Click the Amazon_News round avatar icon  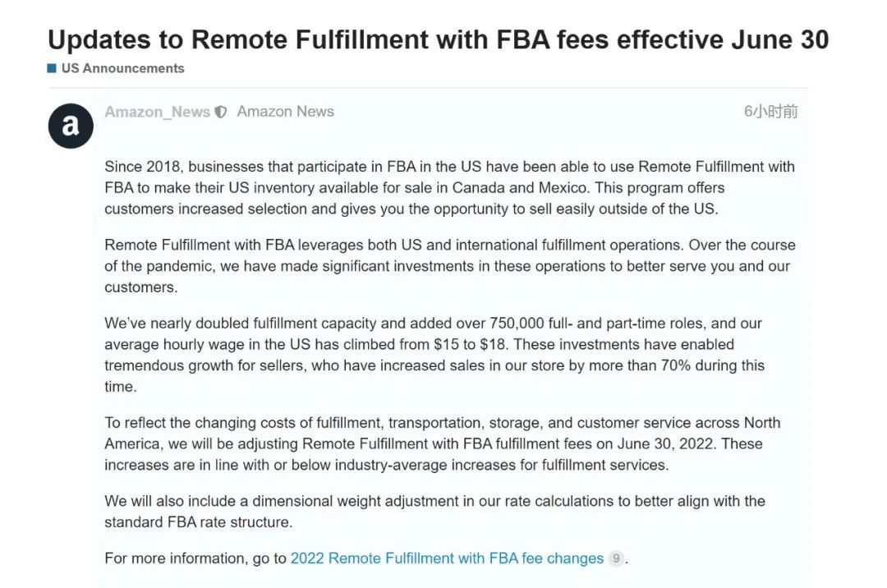click(71, 126)
